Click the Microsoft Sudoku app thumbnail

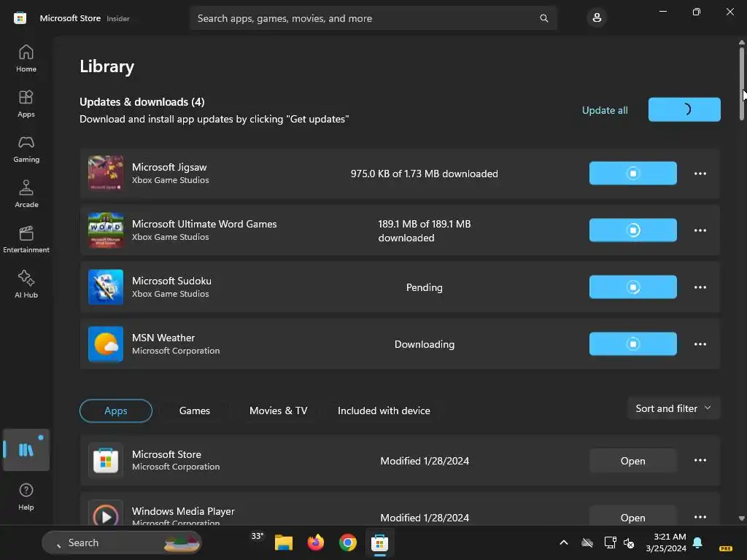106,287
